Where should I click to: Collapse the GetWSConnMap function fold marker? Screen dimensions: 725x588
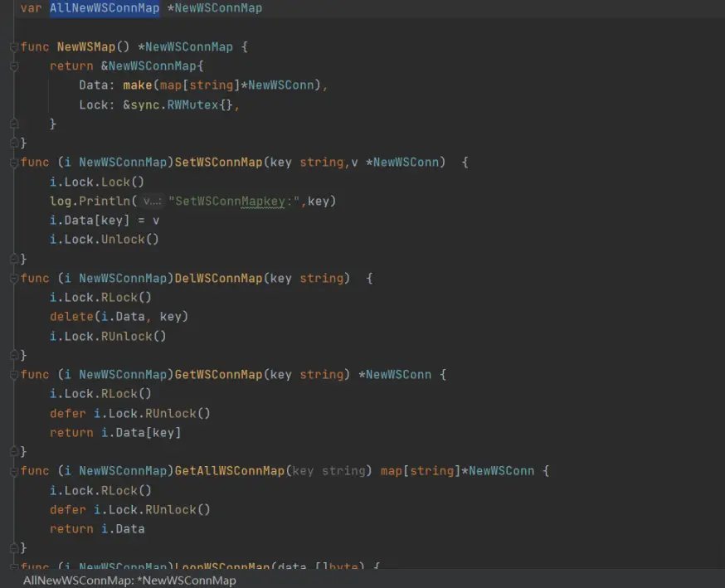point(14,375)
